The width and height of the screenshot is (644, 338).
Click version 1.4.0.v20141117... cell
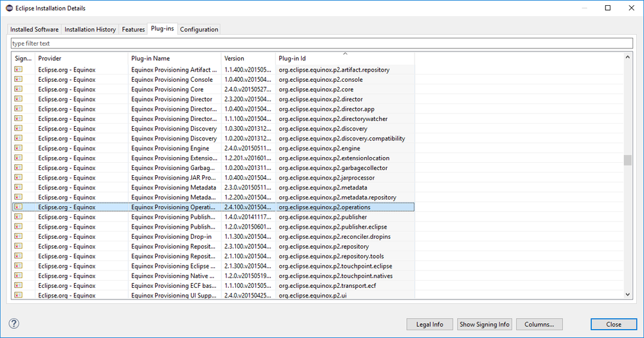[x=248, y=217]
